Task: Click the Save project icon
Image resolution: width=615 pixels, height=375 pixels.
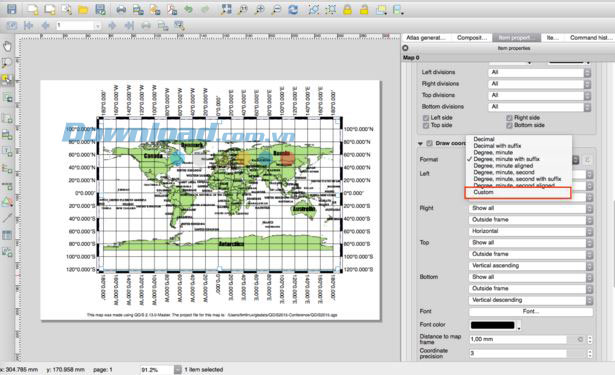Action: 12,9
